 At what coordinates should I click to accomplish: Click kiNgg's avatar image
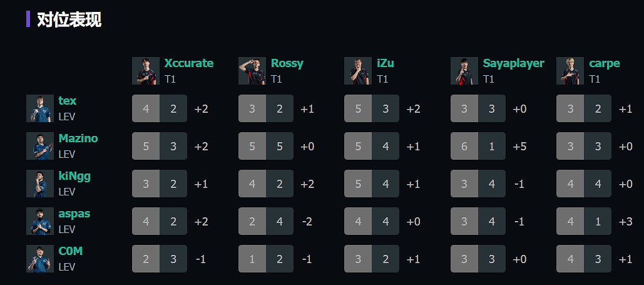pos(40,184)
